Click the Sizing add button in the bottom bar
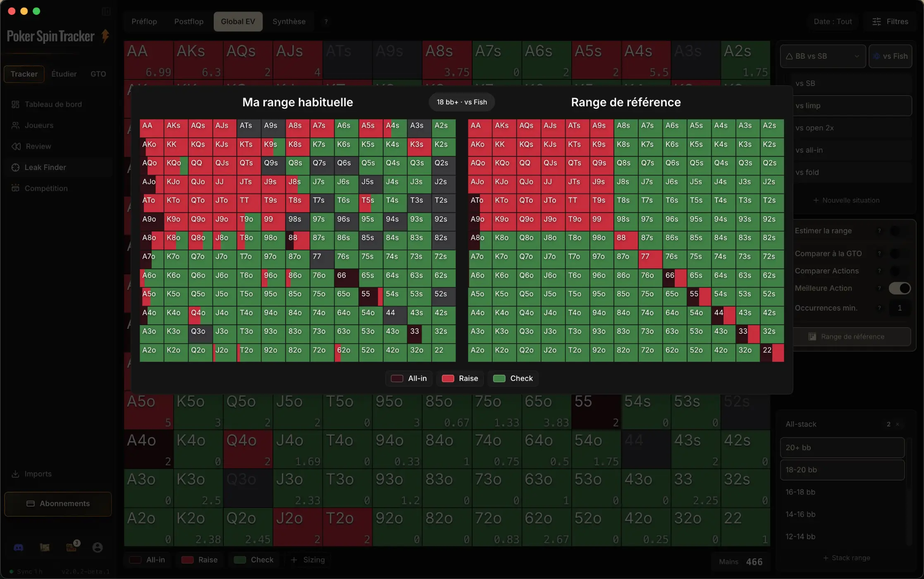Image resolution: width=924 pixels, height=579 pixels. [308, 560]
